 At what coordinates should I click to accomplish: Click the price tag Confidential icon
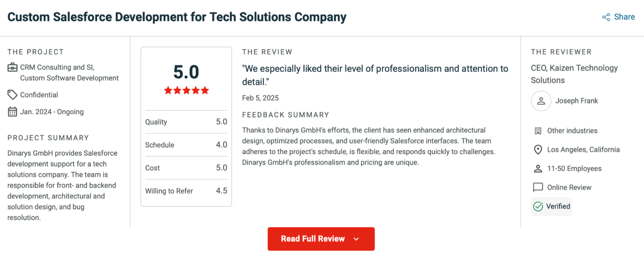click(12, 95)
